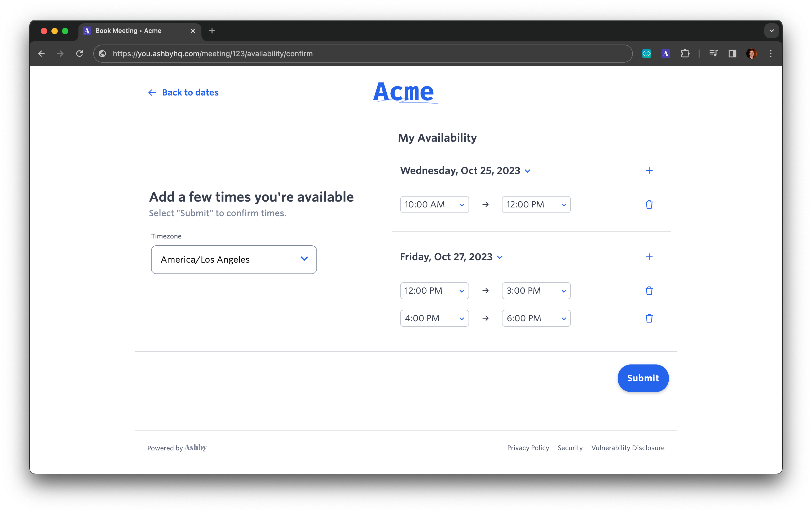The width and height of the screenshot is (812, 513).
Task: Remove the 4:00 PM to 6:00 PM slot
Action: [649, 318]
